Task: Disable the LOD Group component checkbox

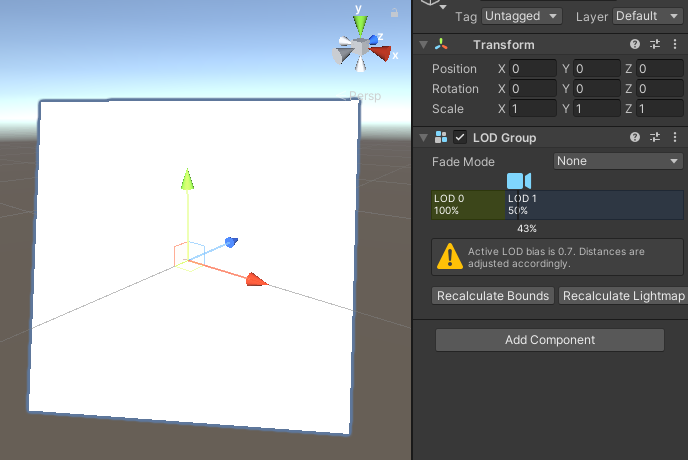Action: coord(459,137)
